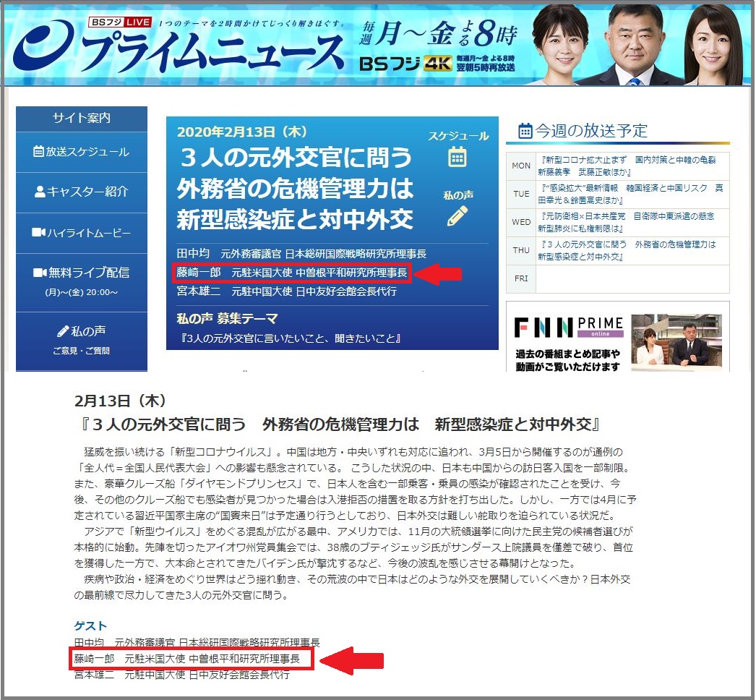756x700 pixels.
Task: Select WED program 元防衛相×日本共産党
Action: (x=626, y=222)
